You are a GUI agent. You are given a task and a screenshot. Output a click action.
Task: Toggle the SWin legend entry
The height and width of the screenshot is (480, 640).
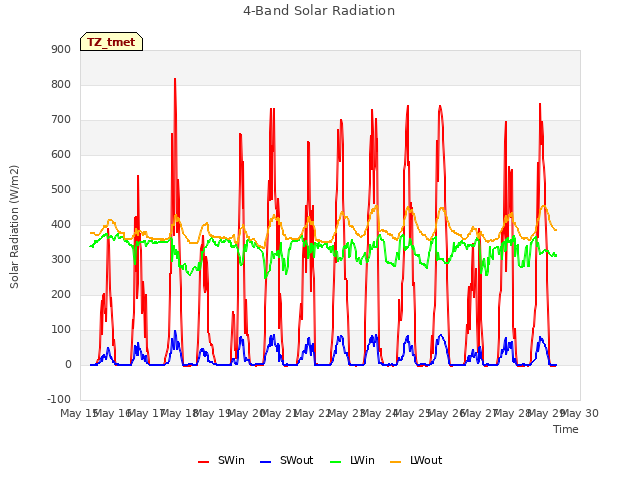(221, 460)
